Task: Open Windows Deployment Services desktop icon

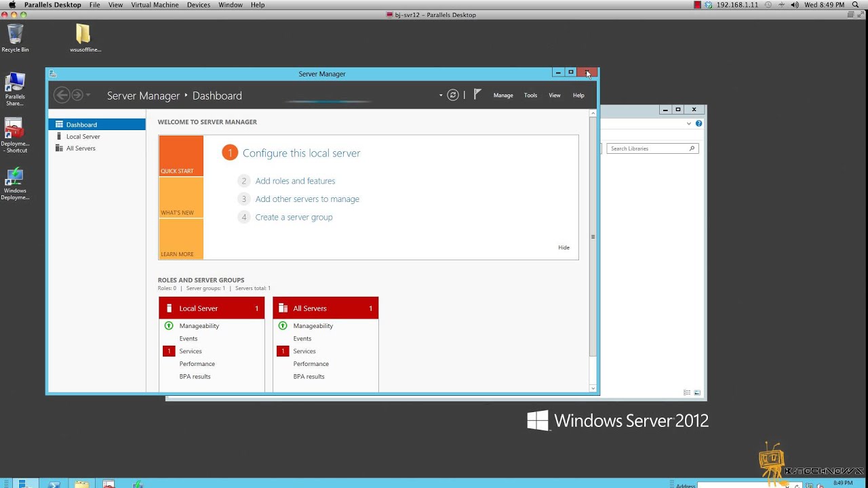Action: (x=15, y=184)
